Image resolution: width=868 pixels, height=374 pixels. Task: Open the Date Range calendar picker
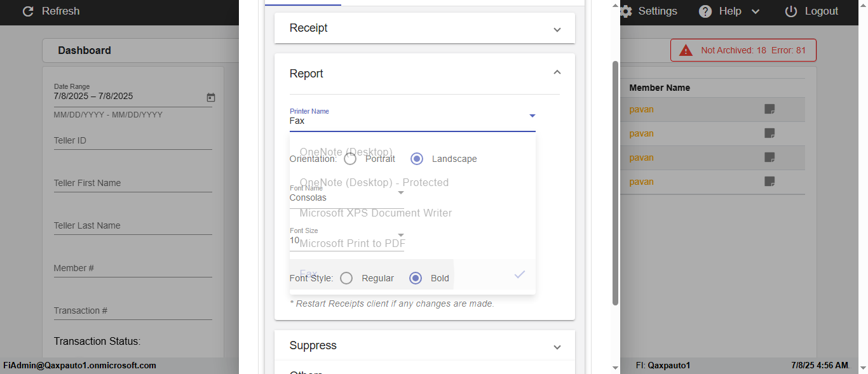[211, 97]
